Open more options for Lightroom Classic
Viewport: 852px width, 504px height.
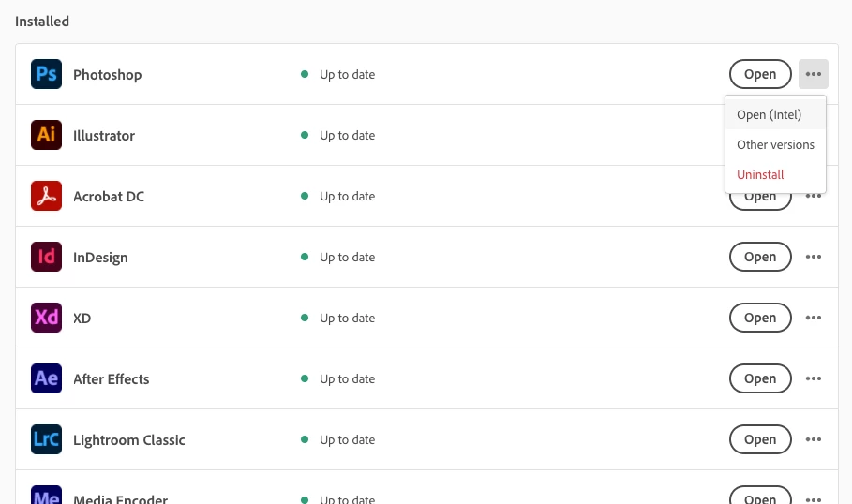(814, 438)
